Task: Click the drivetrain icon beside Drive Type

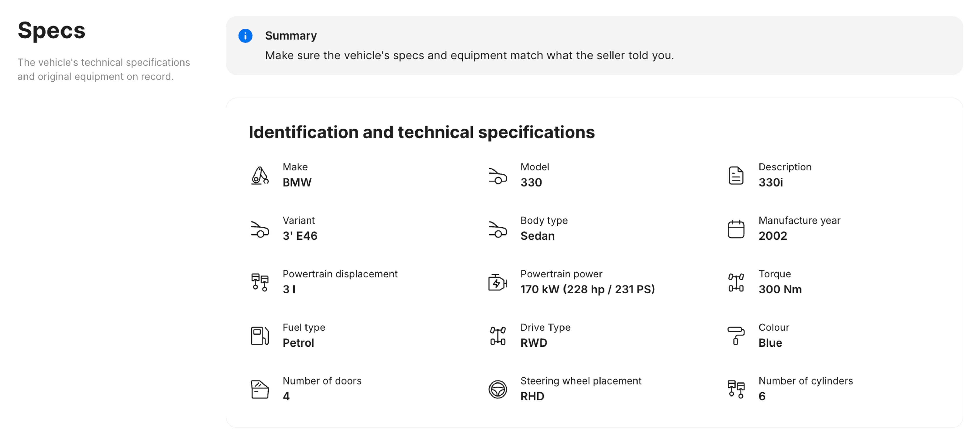Action: pyautogui.click(x=498, y=336)
